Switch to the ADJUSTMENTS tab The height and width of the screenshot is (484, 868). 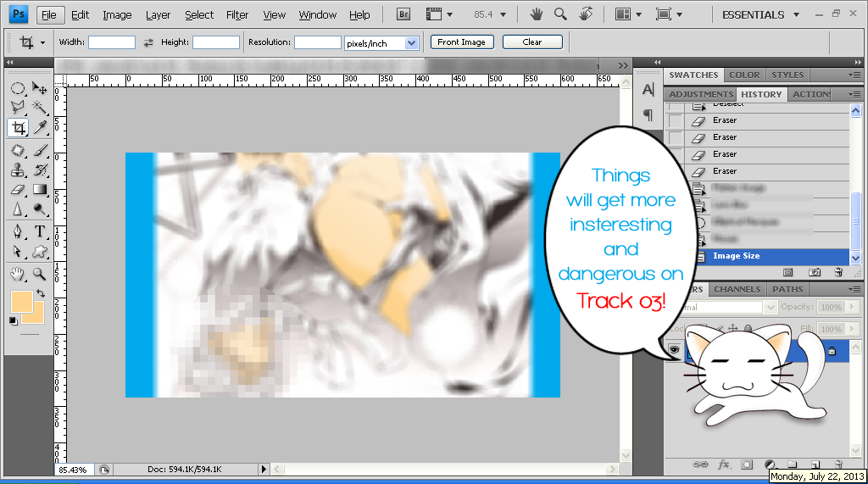701,94
